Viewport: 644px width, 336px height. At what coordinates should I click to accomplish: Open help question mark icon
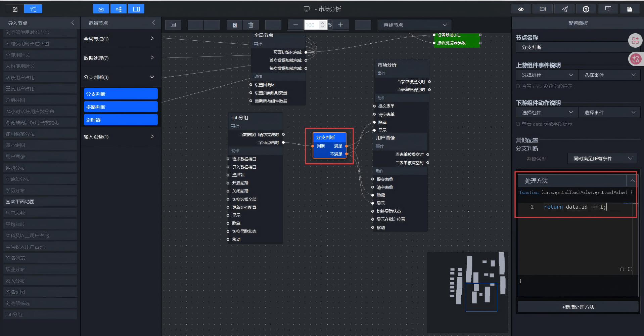click(586, 9)
